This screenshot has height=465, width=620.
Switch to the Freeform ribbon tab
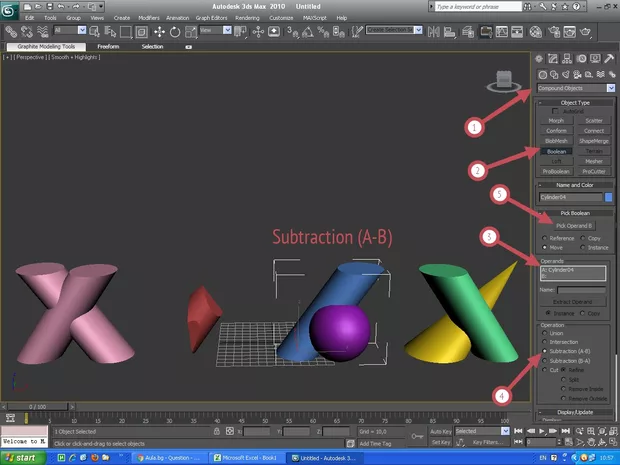109,46
